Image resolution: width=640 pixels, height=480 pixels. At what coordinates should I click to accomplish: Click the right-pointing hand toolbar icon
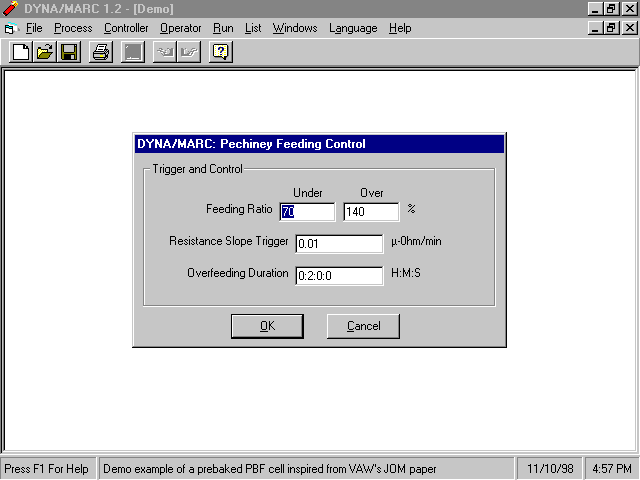(x=189, y=52)
